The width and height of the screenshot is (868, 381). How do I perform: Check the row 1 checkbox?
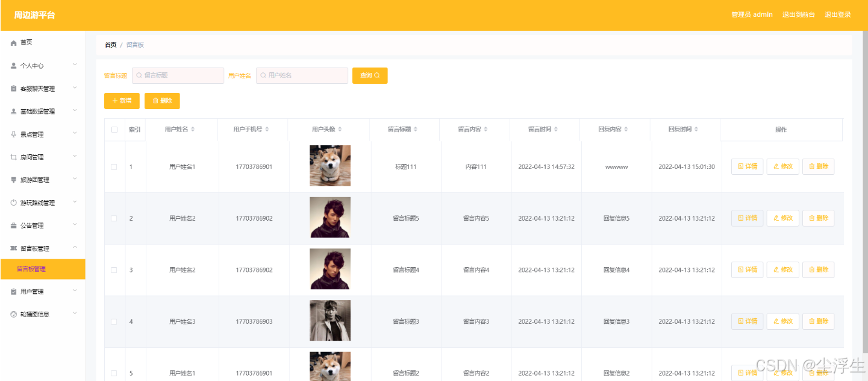[x=114, y=167]
